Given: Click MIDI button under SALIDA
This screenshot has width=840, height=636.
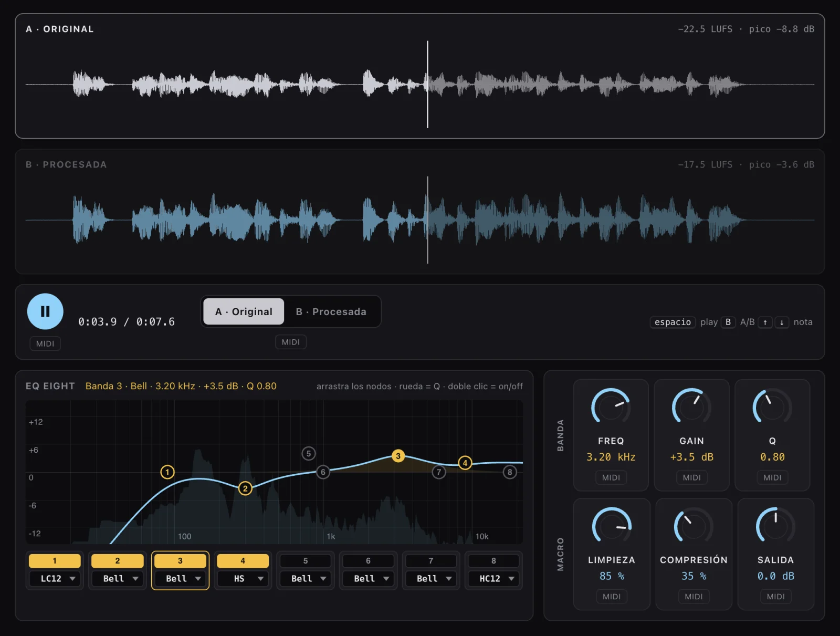Looking at the screenshot, I should (x=775, y=597).
